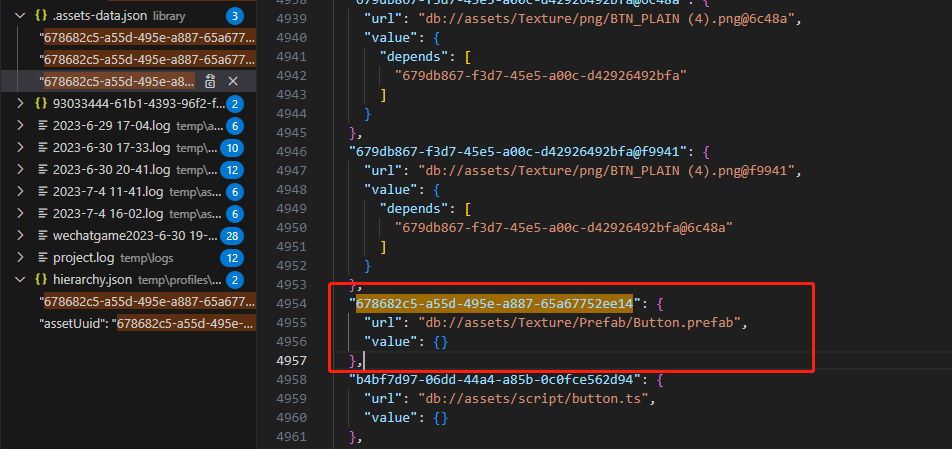The width and height of the screenshot is (952, 449).
Task: Click the log file icon of 2023-6-29 17-04.log
Action: 42,126
